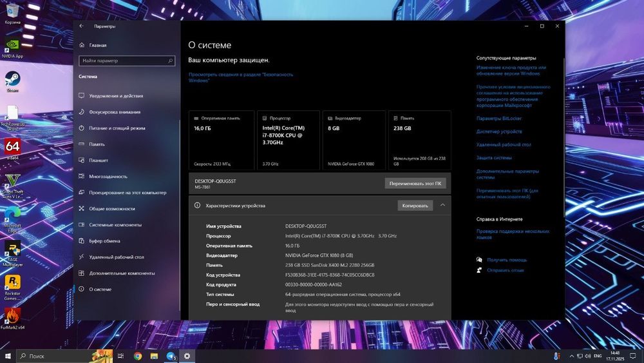Open the product key change link
This screenshot has width=644, height=363.
click(x=511, y=70)
